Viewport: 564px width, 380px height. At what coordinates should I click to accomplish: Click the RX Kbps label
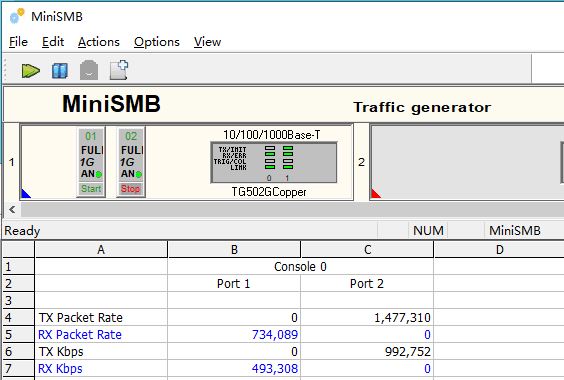point(60,368)
